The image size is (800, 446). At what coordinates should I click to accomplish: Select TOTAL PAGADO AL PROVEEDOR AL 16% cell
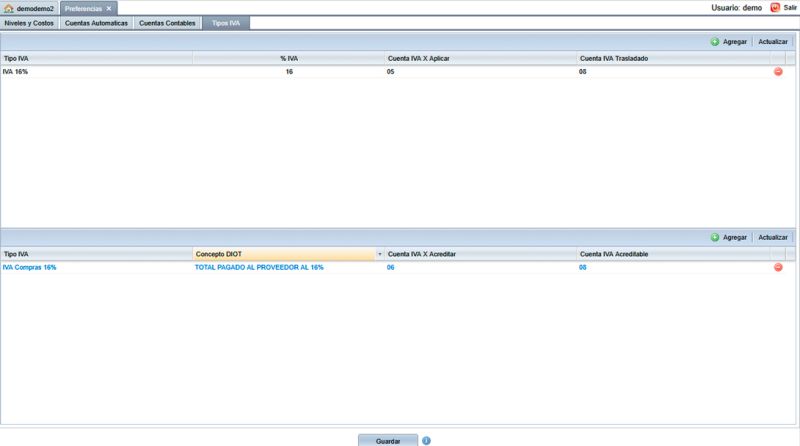[x=289, y=267]
